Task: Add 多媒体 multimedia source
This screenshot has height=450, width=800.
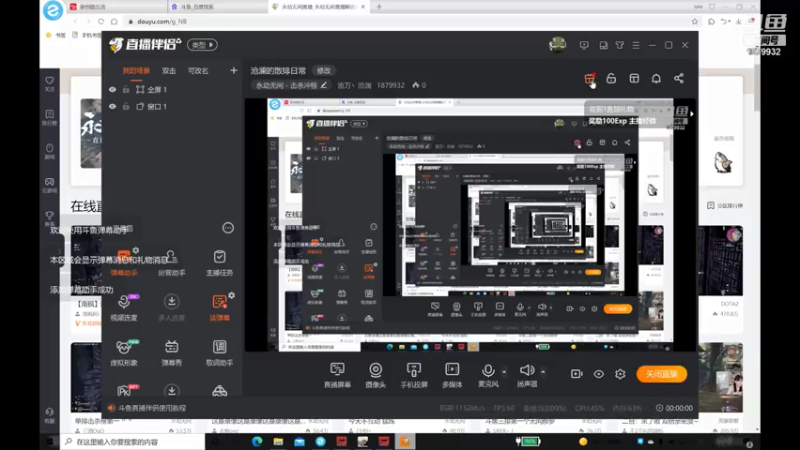Action: coord(452,375)
